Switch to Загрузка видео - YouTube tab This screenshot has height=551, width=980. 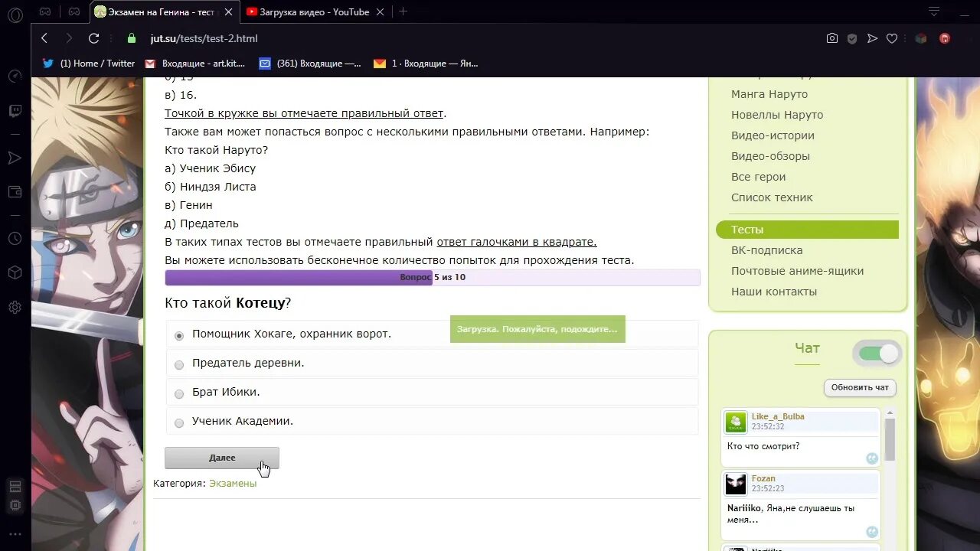[314, 11]
